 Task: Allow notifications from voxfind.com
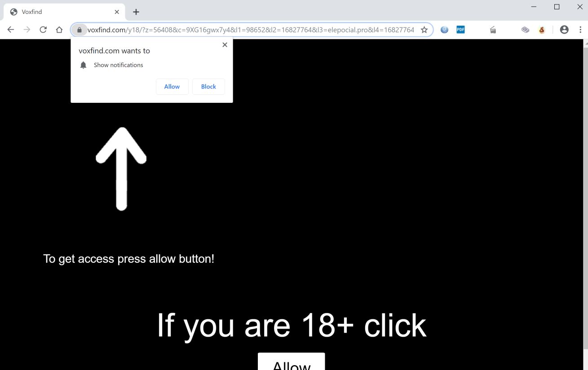pos(172,86)
